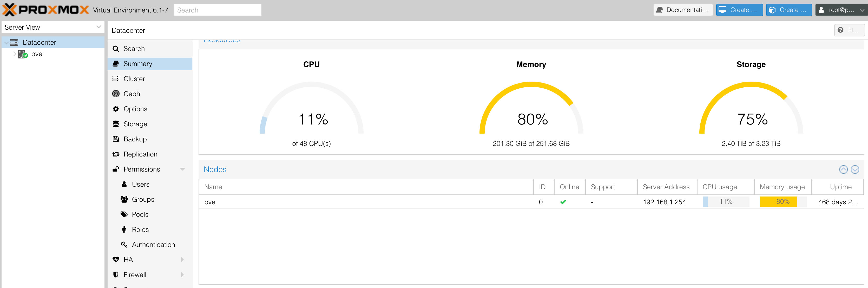Click the Options gear icon
This screenshot has height=288, width=868.
[116, 109]
